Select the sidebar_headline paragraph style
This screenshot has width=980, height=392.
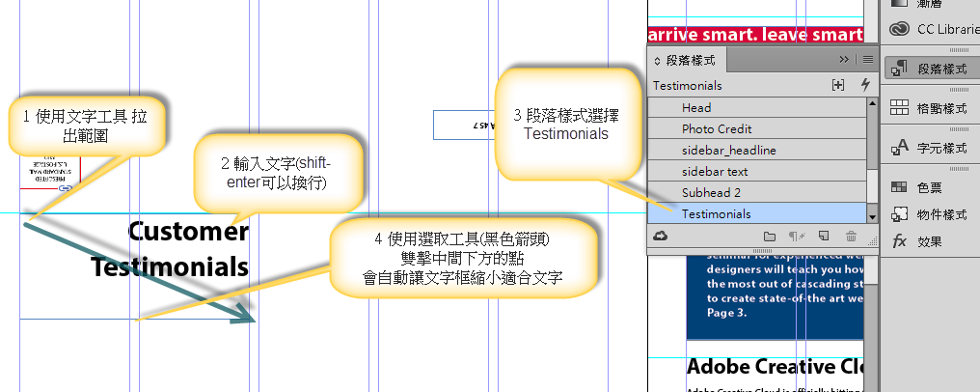(x=728, y=151)
